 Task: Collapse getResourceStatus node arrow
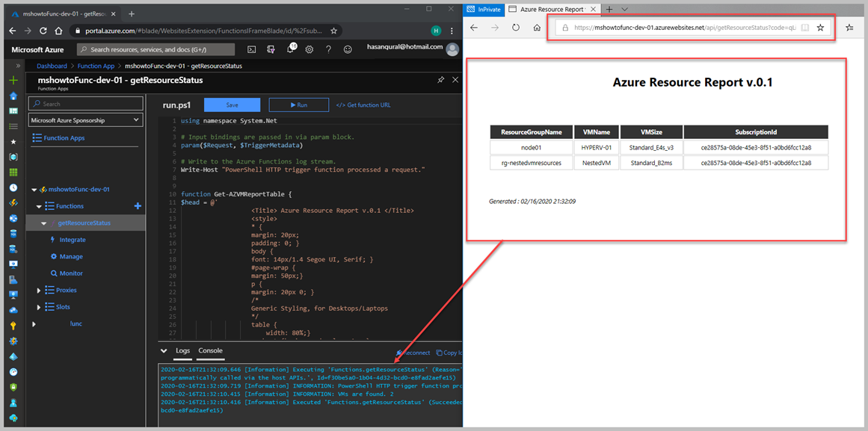pyautogui.click(x=43, y=223)
